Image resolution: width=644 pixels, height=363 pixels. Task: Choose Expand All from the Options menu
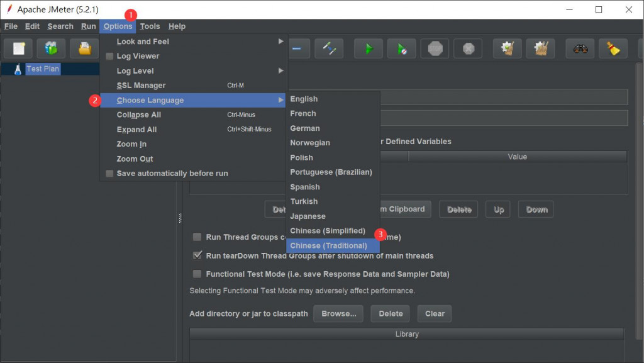193,130
